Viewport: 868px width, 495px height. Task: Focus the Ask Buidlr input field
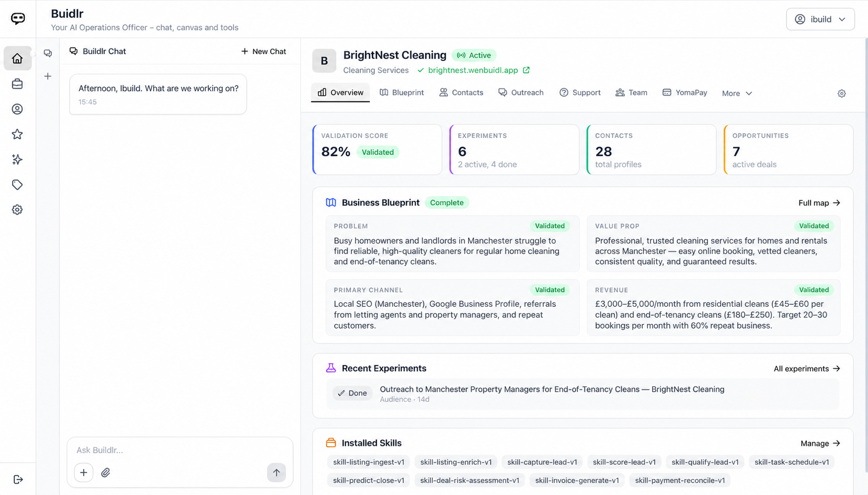click(x=180, y=450)
